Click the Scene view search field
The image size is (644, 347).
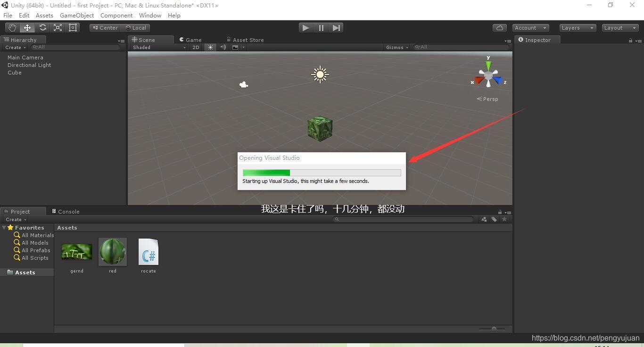(x=462, y=47)
